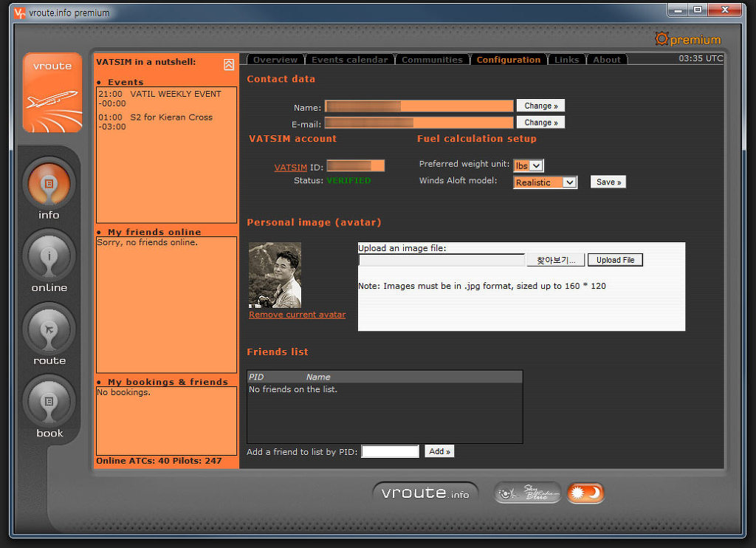Viewport: 756px width, 548px height.
Task: Toggle the day/night theme switch
Action: click(585, 493)
